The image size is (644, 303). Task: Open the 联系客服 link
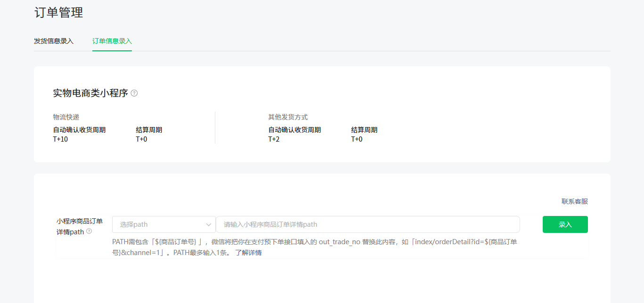[574, 201]
